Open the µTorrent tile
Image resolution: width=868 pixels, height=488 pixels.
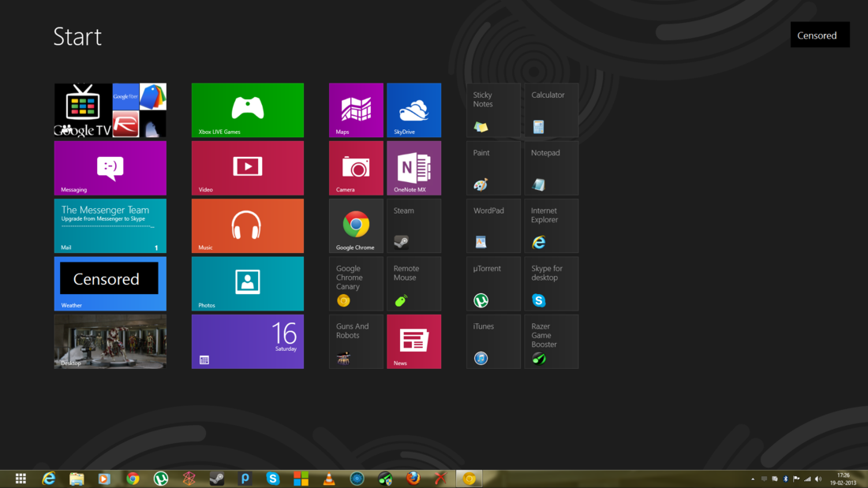[493, 284]
